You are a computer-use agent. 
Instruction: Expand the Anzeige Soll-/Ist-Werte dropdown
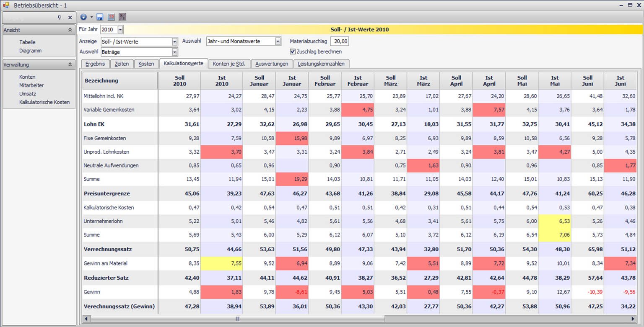pos(174,41)
